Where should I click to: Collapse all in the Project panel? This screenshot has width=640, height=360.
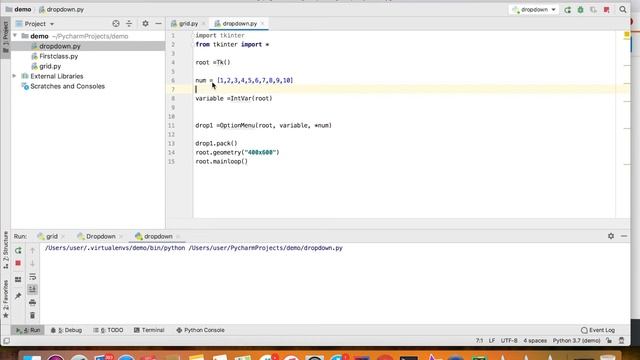[129, 24]
